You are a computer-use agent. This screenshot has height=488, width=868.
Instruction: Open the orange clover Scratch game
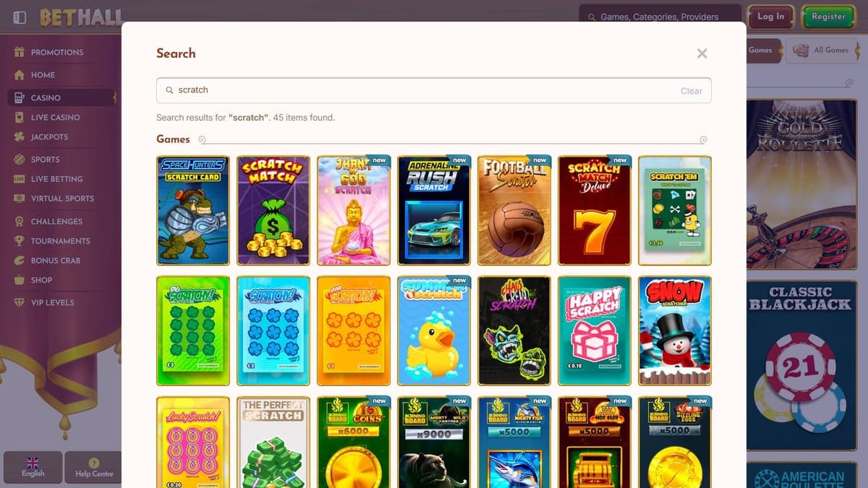coord(354,330)
